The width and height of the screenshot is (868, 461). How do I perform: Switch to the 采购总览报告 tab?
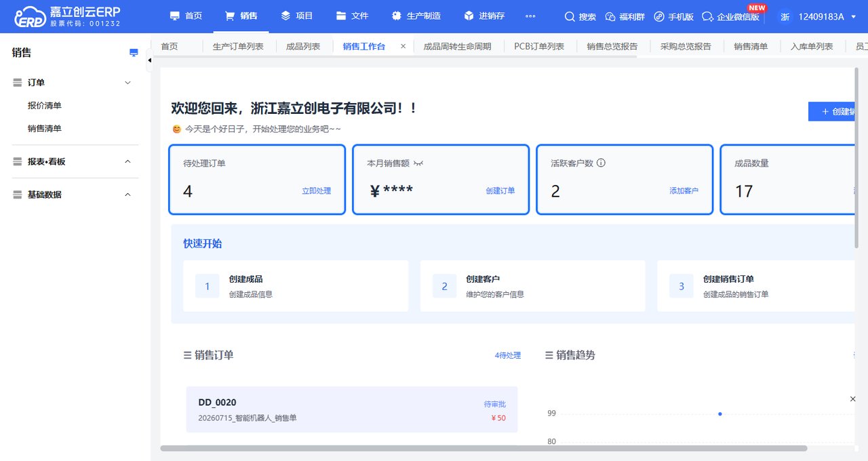686,46
